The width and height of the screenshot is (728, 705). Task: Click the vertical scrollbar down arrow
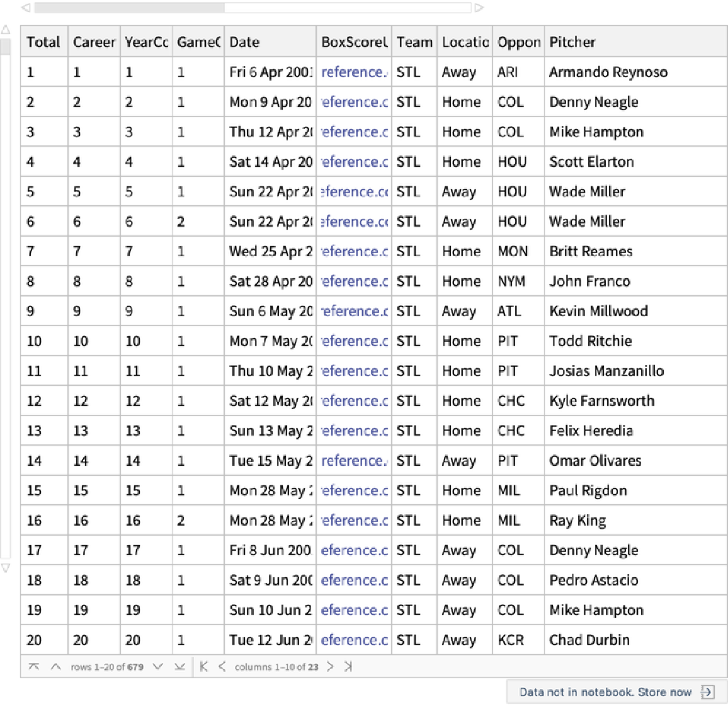tap(6, 568)
